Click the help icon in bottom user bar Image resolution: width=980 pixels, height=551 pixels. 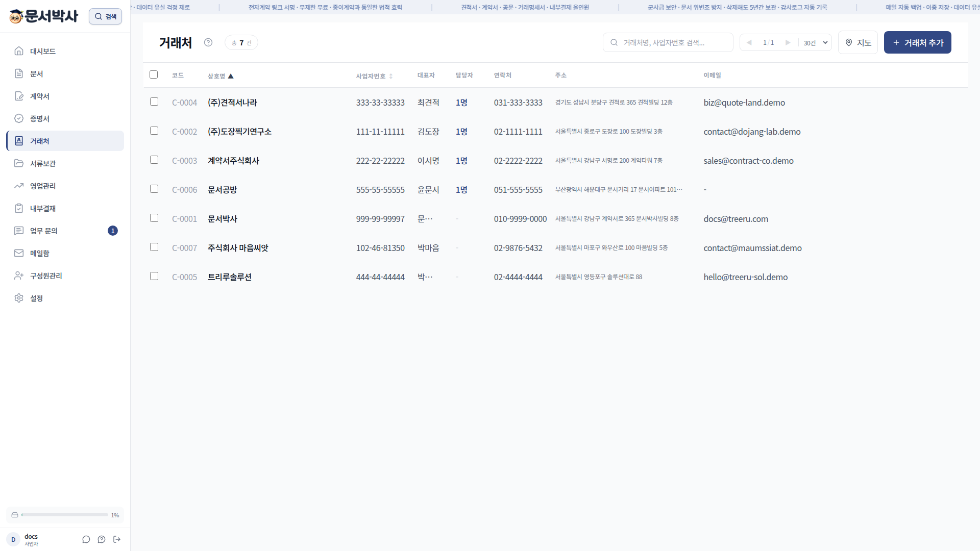[x=102, y=539]
